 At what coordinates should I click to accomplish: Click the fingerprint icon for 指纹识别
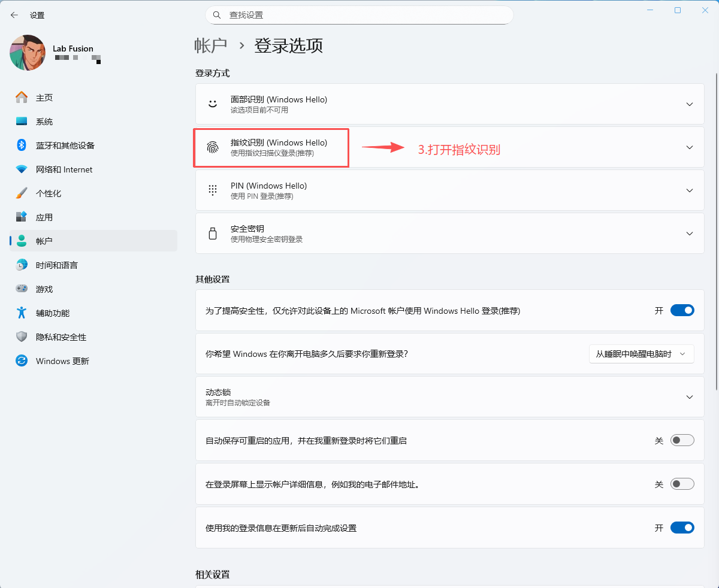pyautogui.click(x=213, y=147)
